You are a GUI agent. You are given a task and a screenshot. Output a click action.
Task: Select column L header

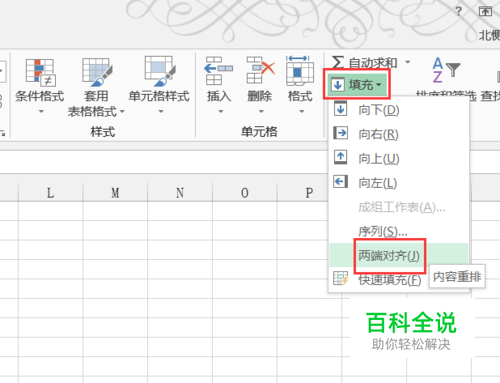50,193
